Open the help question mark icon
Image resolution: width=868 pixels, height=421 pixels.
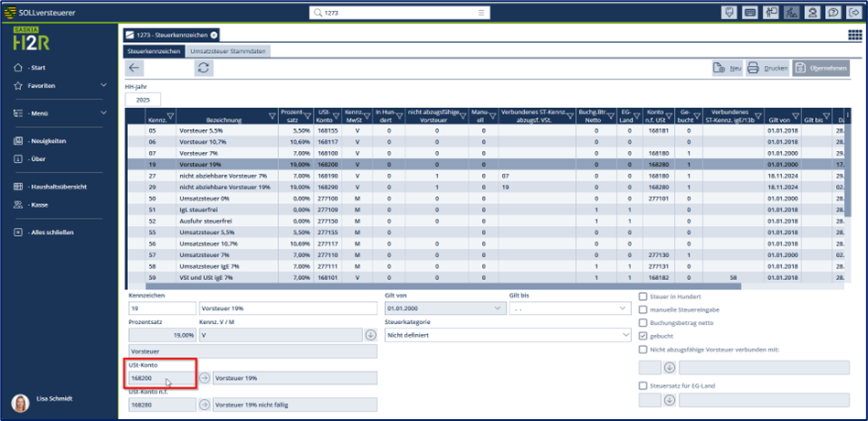click(833, 13)
